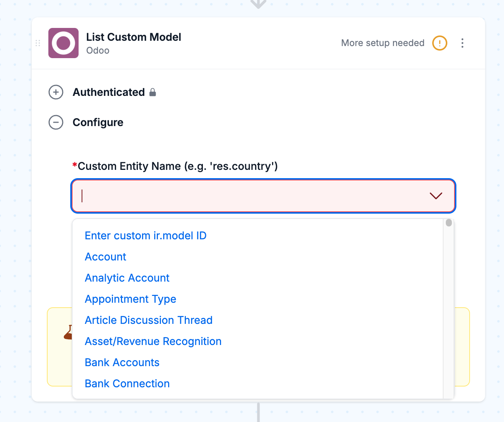Choose Analytic Account option
Screen dimensions: 504x422
(127, 278)
